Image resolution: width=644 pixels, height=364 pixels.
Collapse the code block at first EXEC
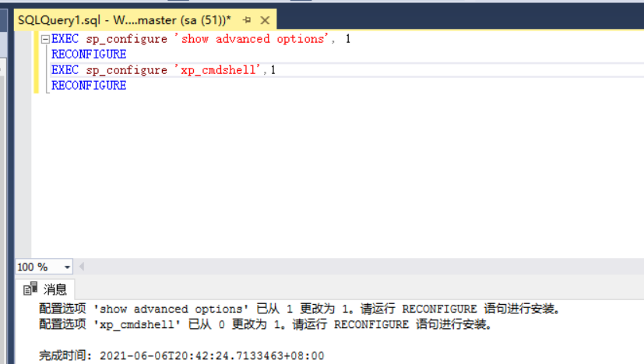(x=44, y=39)
